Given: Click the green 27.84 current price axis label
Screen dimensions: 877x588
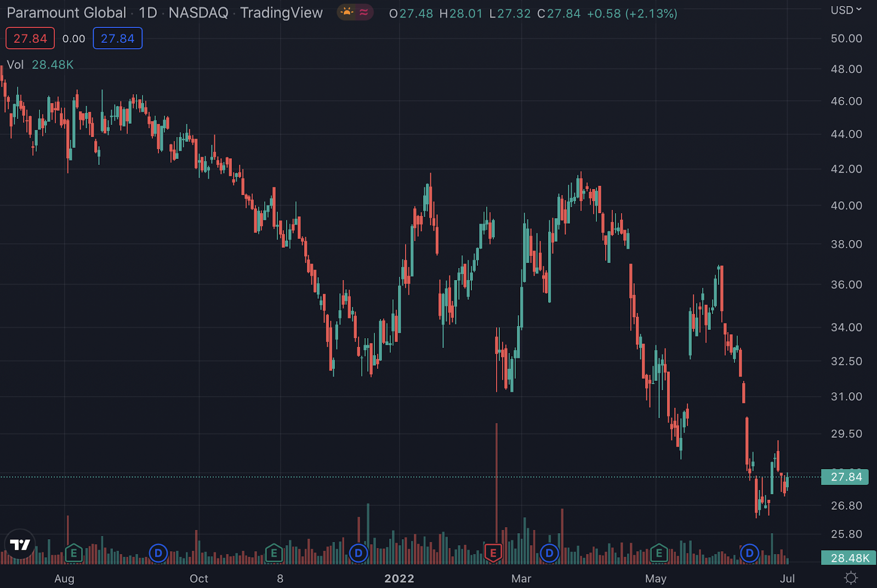Looking at the screenshot, I should tap(845, 477).
